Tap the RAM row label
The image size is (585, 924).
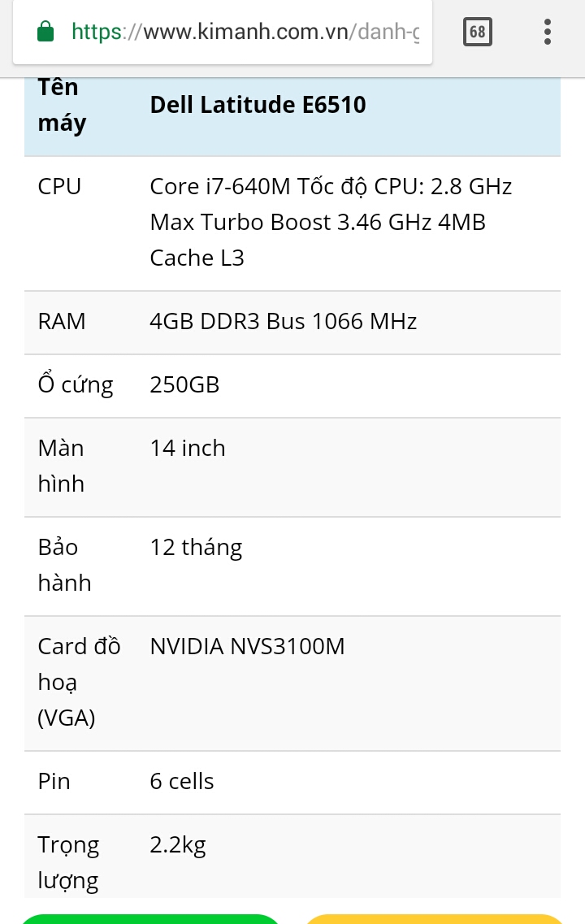(62, 321)
